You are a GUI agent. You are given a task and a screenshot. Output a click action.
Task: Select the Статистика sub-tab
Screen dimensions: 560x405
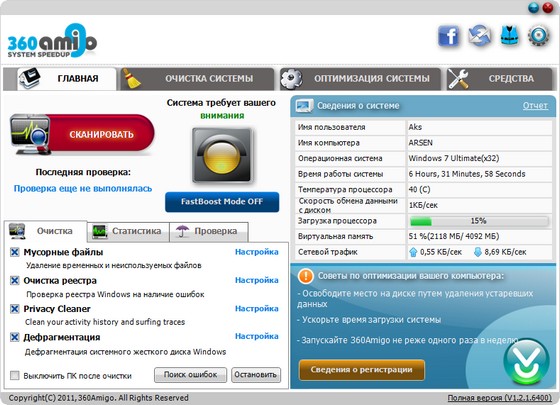128,231
